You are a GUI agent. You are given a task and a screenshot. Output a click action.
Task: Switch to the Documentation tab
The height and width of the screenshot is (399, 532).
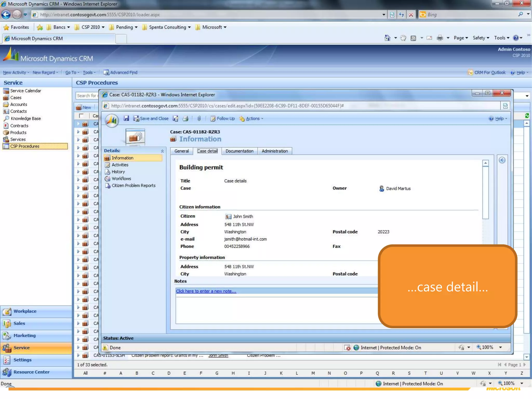click(239, 151)
